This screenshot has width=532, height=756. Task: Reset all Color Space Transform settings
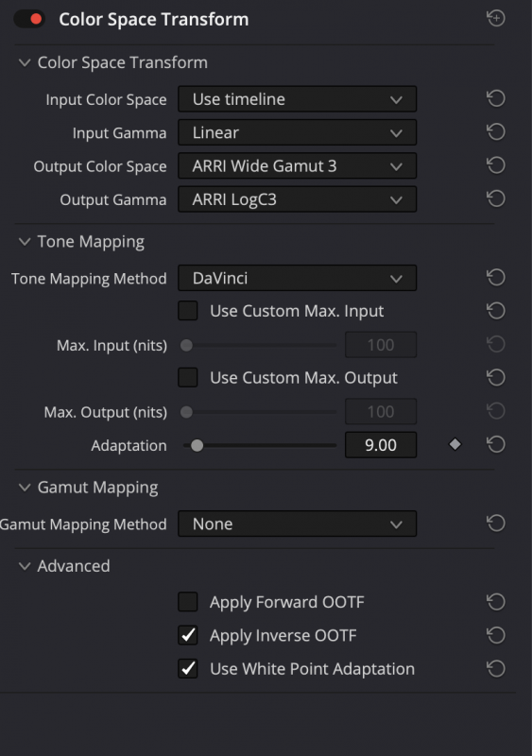(x=496, y=18)
